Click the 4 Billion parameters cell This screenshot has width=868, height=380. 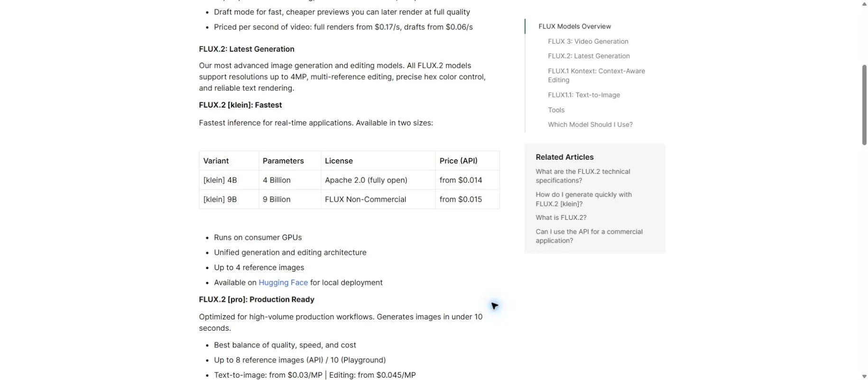[290, 180]
